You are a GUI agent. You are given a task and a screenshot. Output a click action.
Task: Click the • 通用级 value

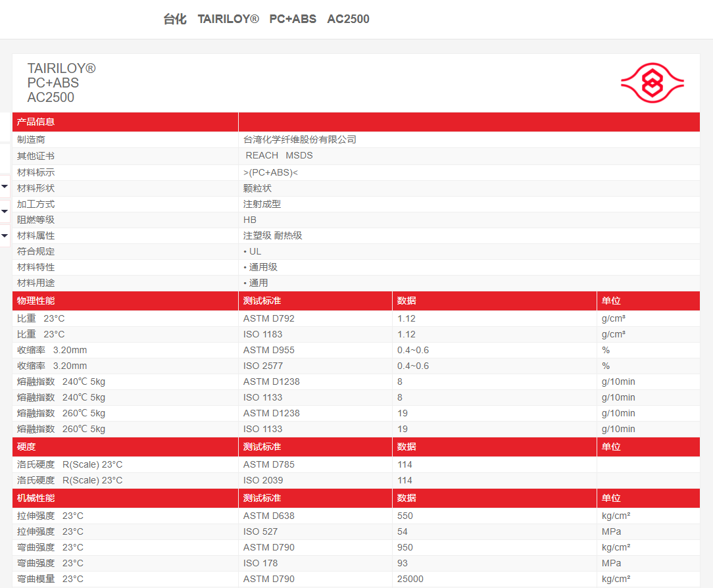(x=260, y=267)
